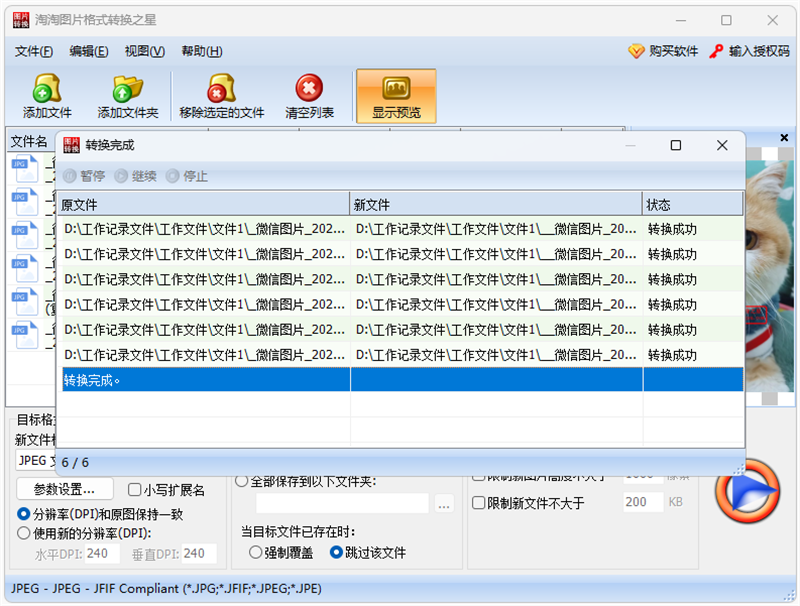
Task: Open the 帮助(H) menu
Action: (202, 51)
